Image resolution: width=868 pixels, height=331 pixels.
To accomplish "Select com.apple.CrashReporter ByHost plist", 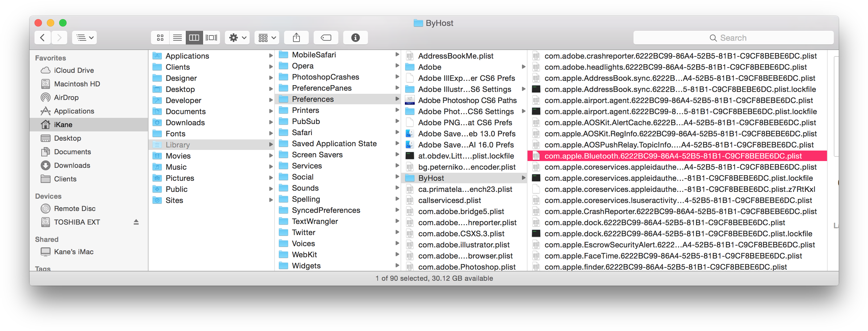I will 677,211.
